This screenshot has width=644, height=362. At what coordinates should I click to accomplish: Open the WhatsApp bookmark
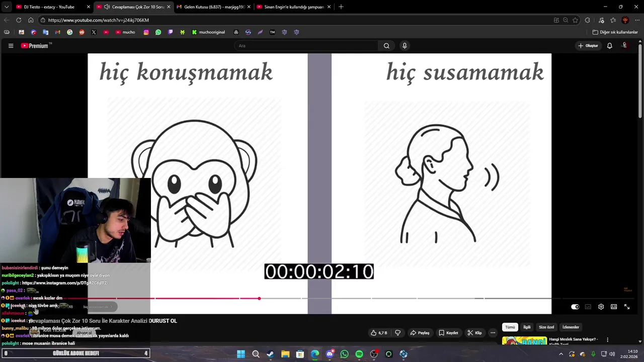click(x=158, y=32)
